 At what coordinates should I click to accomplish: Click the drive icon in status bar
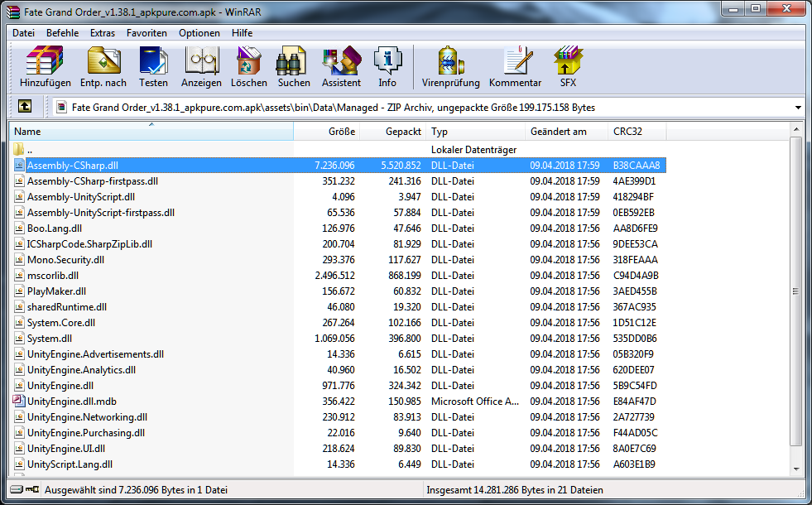[17, 489]
